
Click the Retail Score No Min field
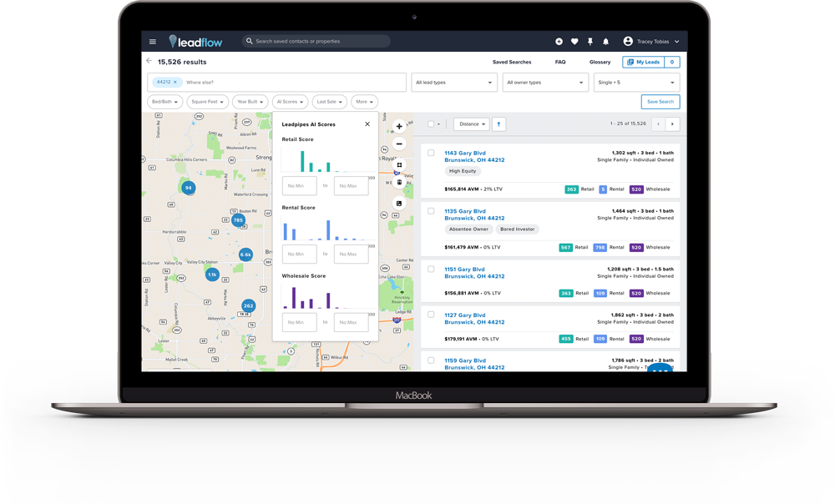tap(299, 186)
